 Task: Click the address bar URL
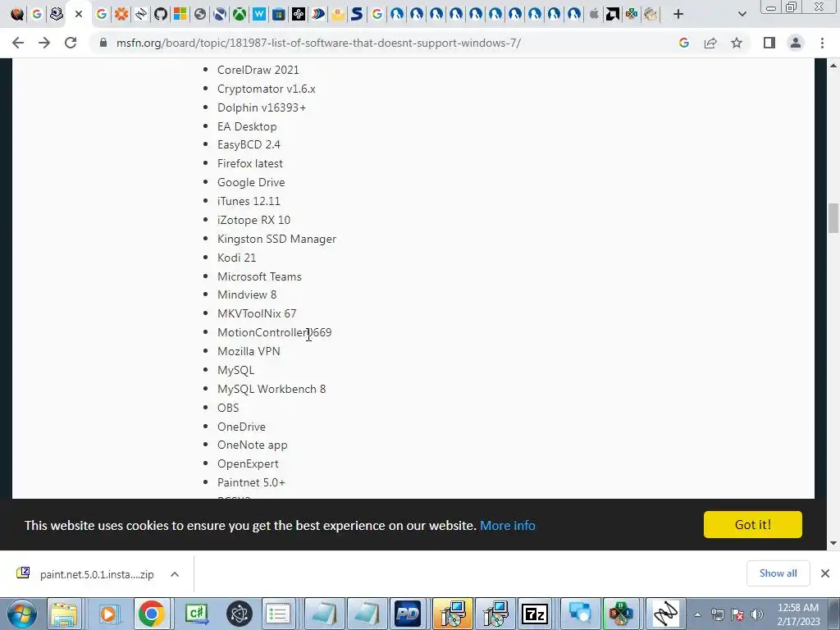click(x=318, y=43)
